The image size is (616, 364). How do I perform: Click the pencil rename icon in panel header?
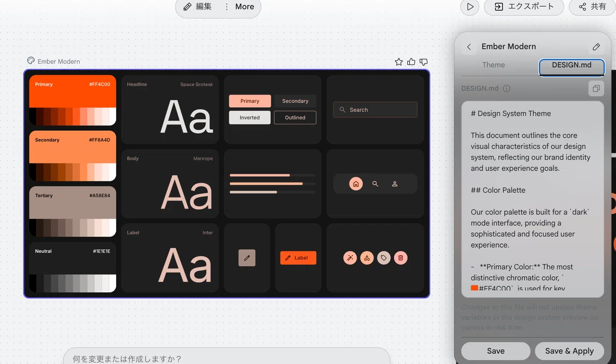click(x=596, y=47)
